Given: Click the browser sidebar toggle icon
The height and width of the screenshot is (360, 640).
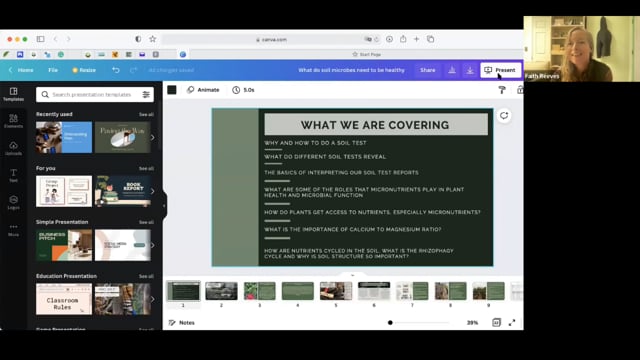Looking at the screenshot, I should click(x=40, y=39).
